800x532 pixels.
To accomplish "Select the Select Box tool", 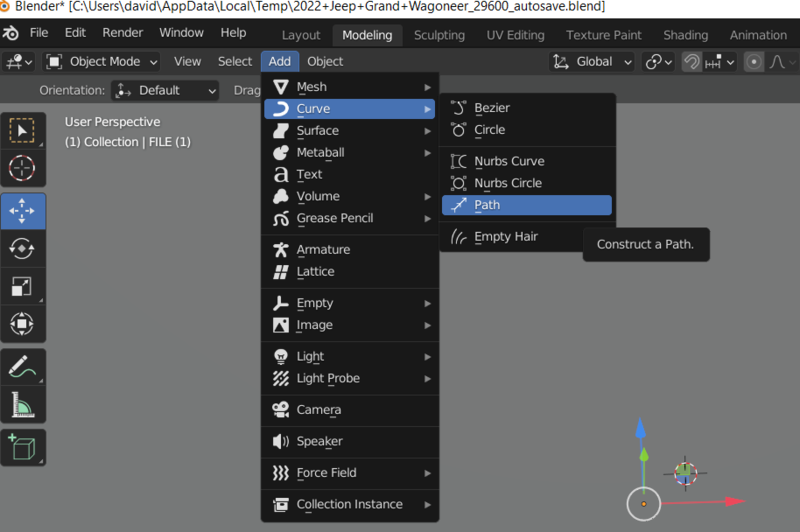I will (x=22, y=130).
